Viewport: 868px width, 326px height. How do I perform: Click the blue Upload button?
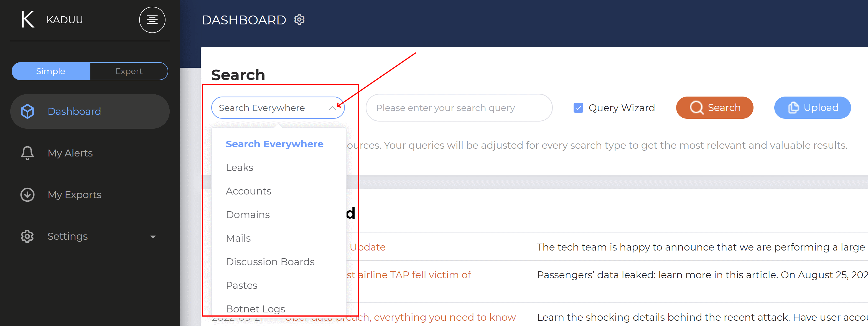tap(812, 108)
